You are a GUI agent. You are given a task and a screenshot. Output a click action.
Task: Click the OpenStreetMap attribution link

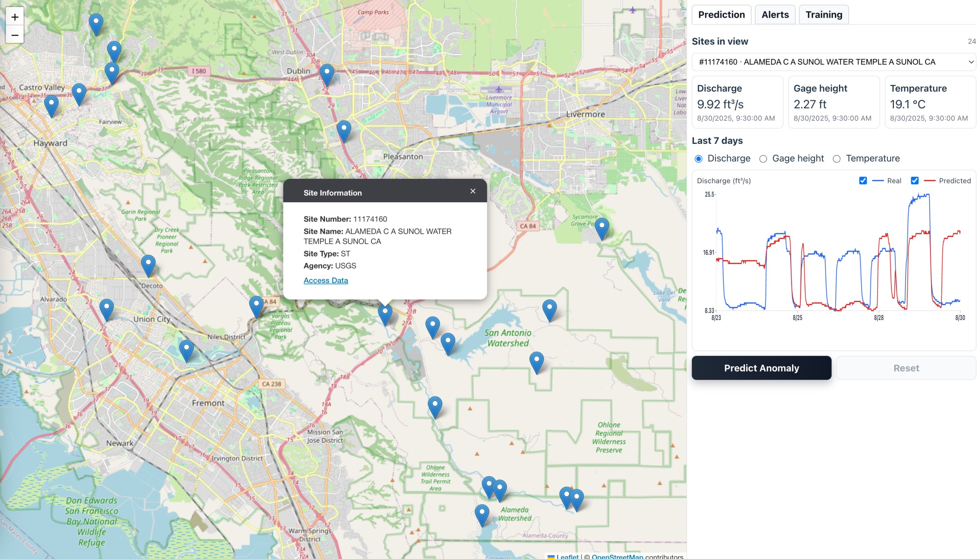[x=617, y=556]
